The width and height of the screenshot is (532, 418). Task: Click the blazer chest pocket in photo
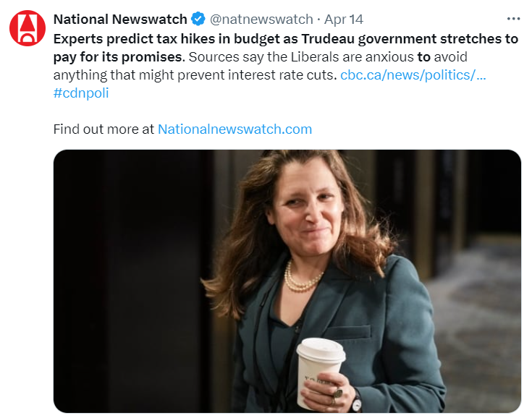point(347,331)
